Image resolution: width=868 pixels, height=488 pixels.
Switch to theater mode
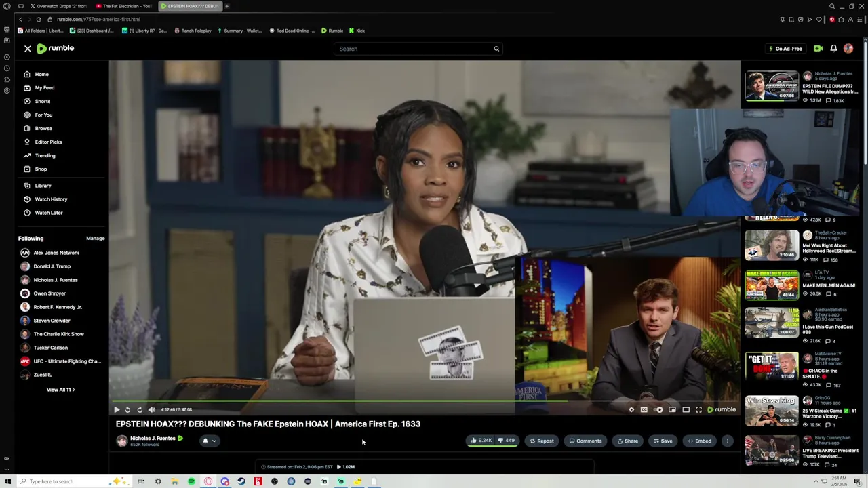[x=686, y=409]
